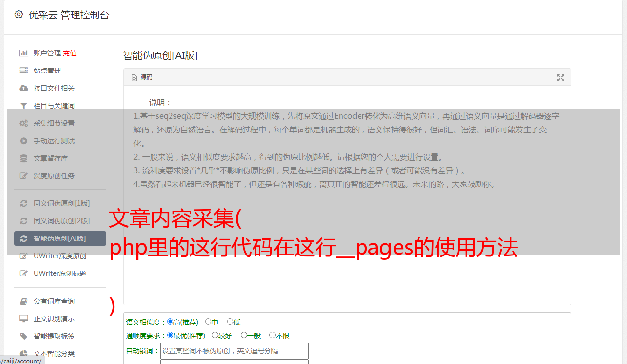Screen dimensions: 627x364
Task: Click the tag icon for 智能提取标签
Action: [23, 336]
